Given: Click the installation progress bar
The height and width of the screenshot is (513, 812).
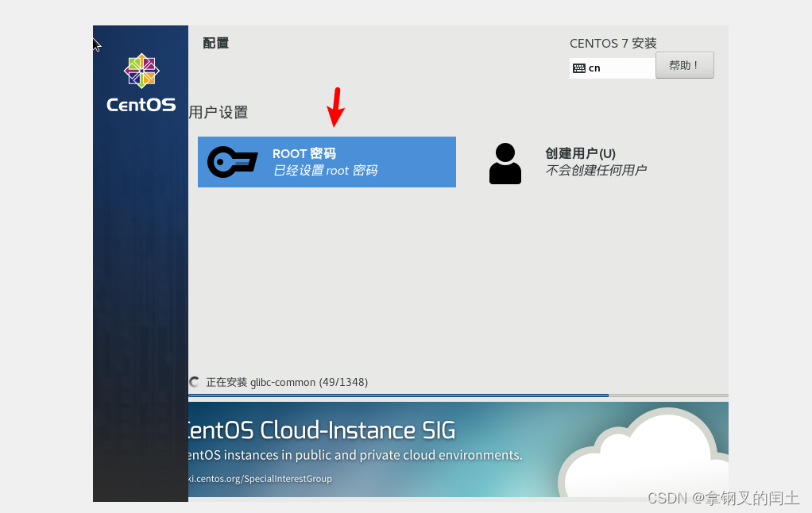Looking at the screenshot, I should coord(458,395).
